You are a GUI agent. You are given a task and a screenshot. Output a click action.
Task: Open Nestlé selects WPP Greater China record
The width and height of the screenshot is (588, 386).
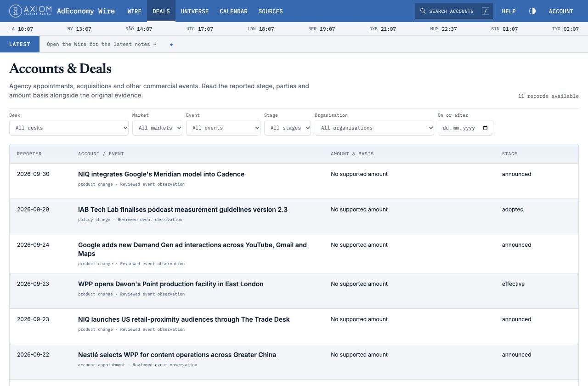(x=177, y=355)
